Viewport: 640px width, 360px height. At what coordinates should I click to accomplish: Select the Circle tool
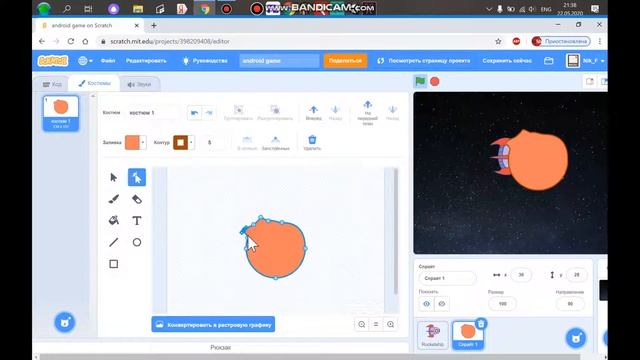137,242
